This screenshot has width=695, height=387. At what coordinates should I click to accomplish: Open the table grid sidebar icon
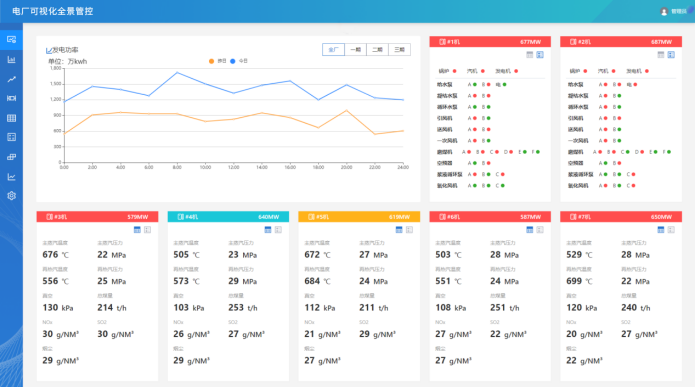coord(12,118)
